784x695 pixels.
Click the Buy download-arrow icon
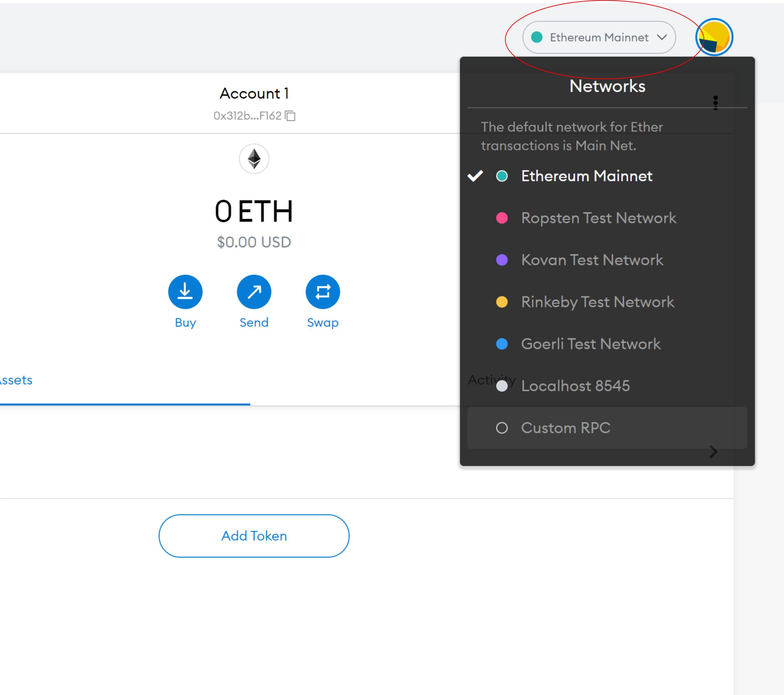pos(185,292)
